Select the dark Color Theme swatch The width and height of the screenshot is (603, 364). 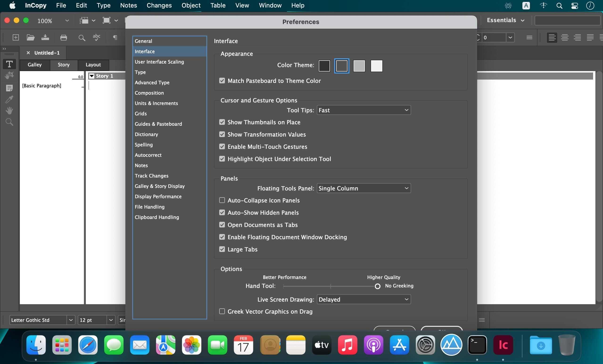(325, 65)
